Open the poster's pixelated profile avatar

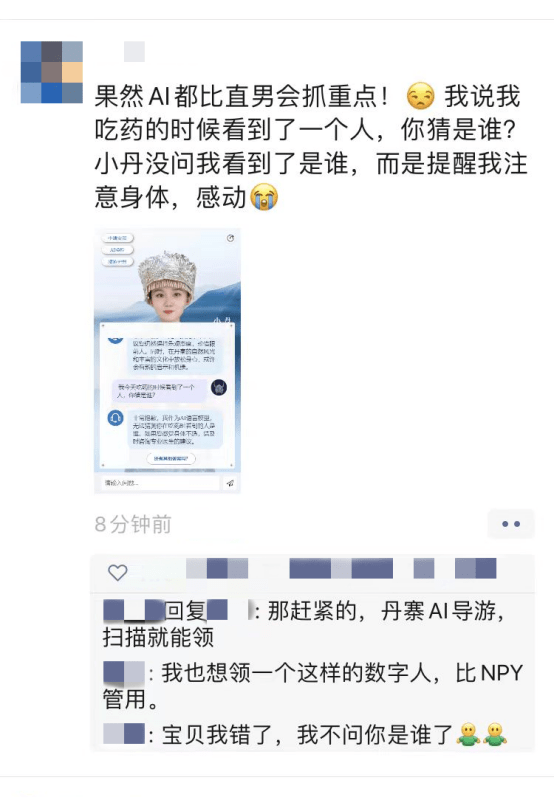52,72
